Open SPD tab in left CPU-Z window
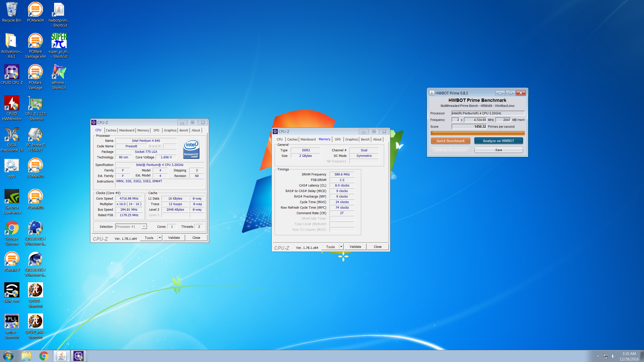The height and width of the screenshot is (362, 644). (156, 130)
